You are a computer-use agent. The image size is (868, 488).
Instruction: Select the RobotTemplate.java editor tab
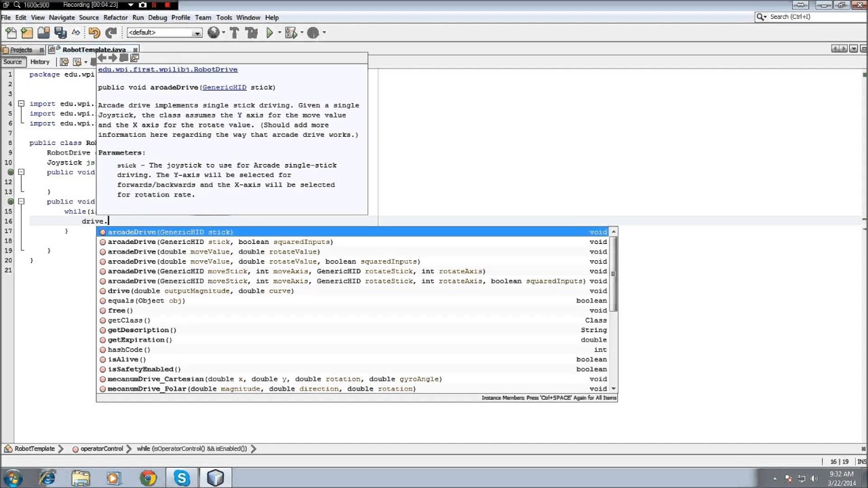click(94, 49)
